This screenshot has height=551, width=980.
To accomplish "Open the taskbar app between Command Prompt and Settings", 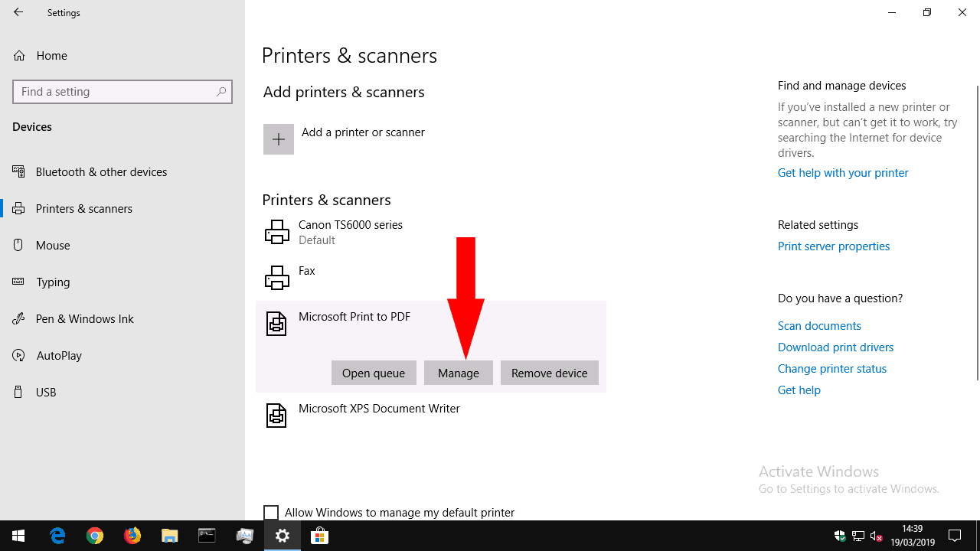I will pos(245,536).
